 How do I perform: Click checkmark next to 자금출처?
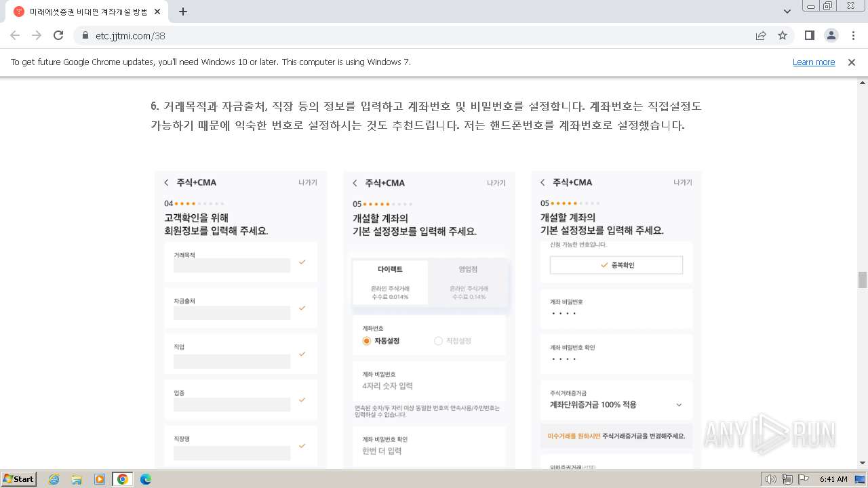(x=302, y=308)
